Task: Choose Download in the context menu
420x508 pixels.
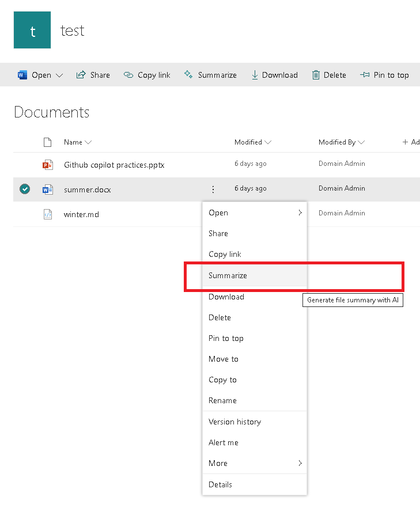Action: point(255,297)
